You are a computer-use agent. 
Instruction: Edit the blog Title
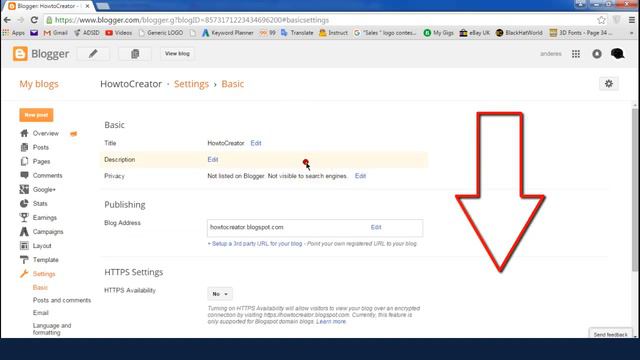[256, 143]
